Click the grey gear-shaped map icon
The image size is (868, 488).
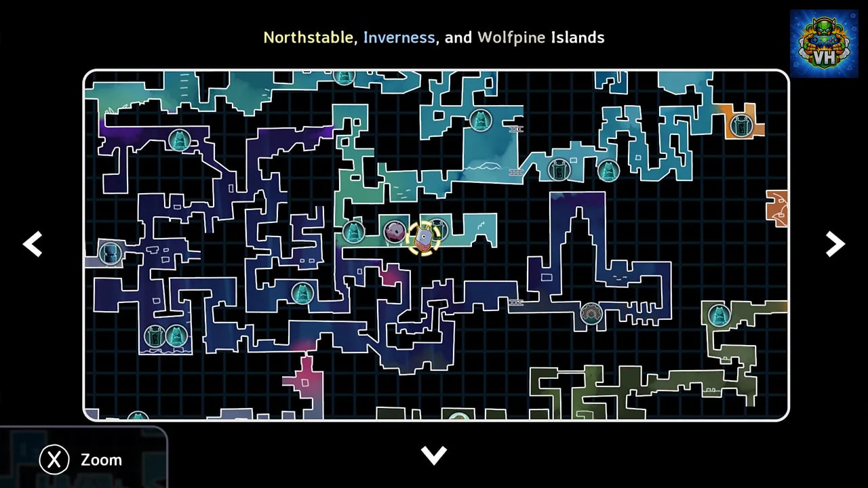(x=591, y=313)
